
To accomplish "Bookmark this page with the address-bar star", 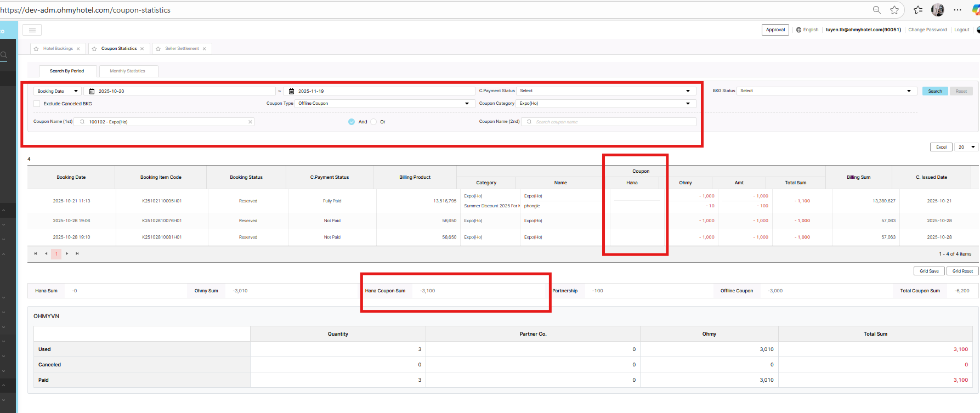I will coord(894,10).
